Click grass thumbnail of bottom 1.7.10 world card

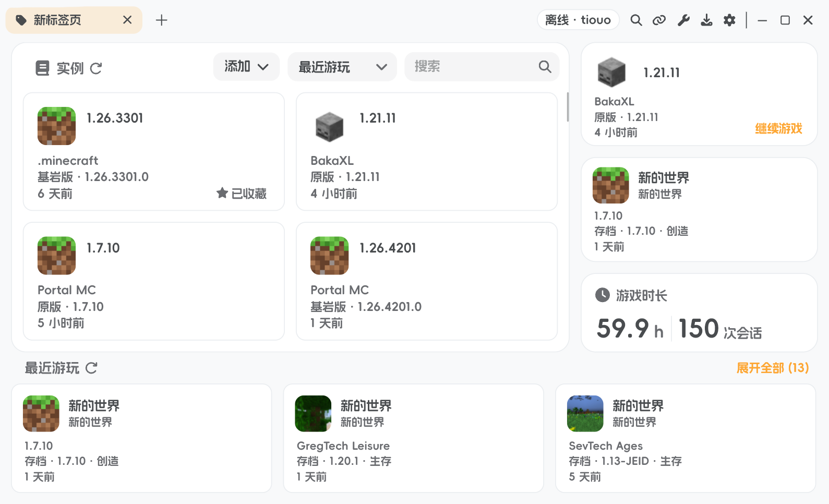click(41, 413)
